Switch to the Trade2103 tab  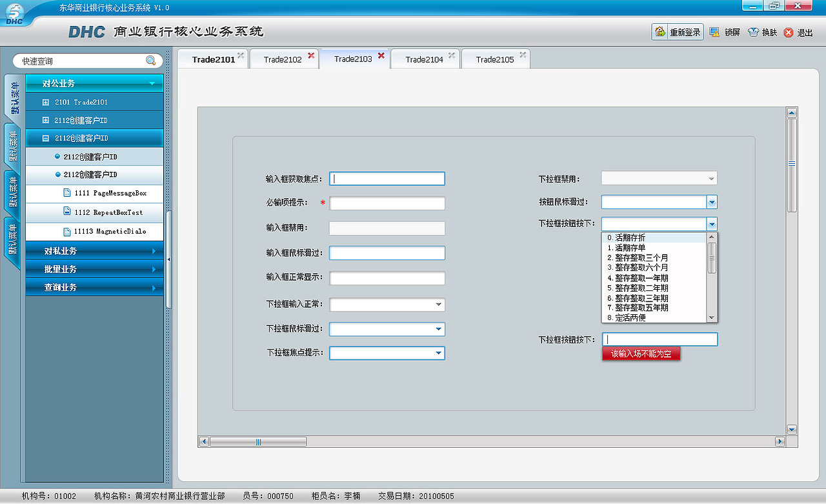[x=353, y=59]
